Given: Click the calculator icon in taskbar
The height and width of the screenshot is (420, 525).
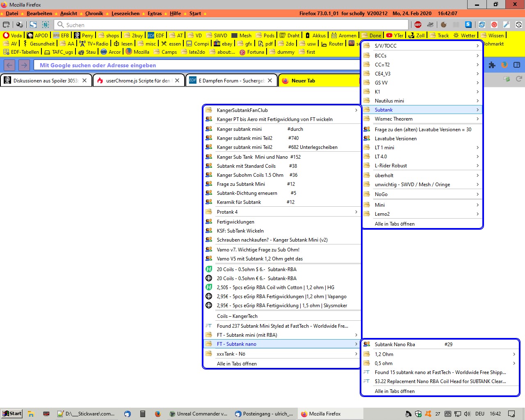Looking at the screenshot, I should pos(143,414).
